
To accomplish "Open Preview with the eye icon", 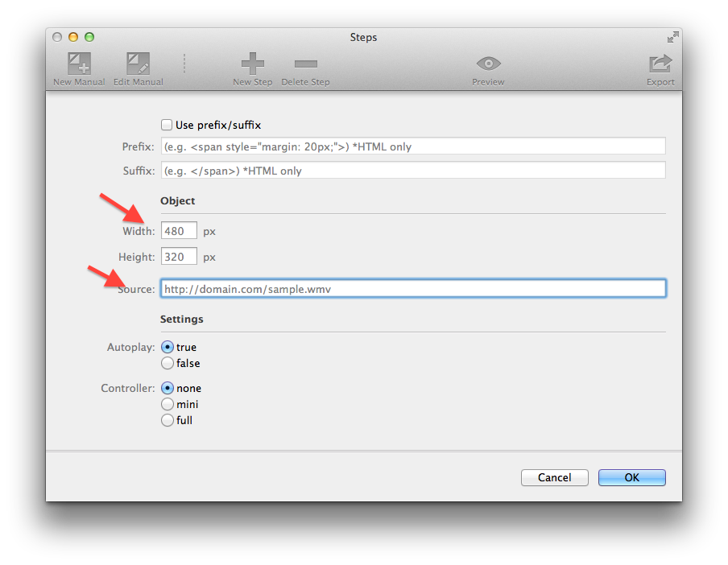I will coord(488,64).
